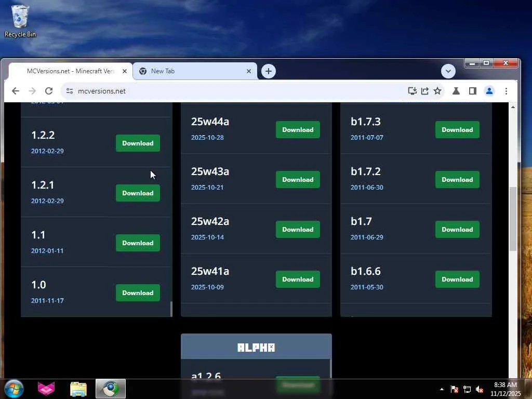Bookmark this page with the star
The height and width of the screenshot is (399, 532).
coord(437,91)
